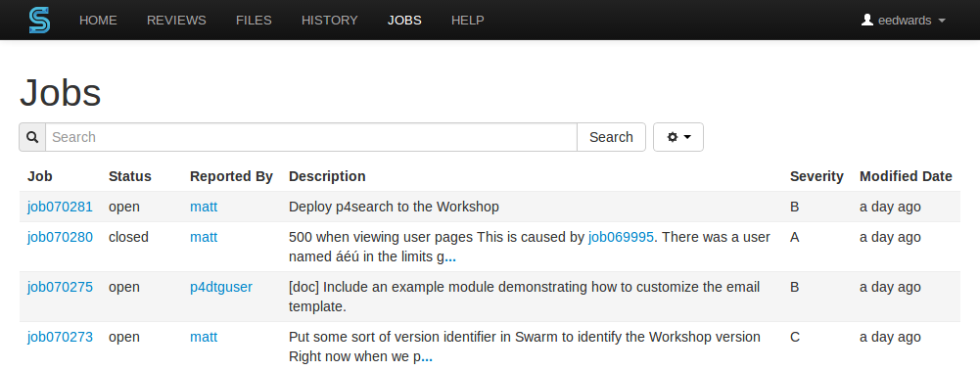Click the Description column header
Viewport: 980px width, 371px height.
(x=327, y=177)
